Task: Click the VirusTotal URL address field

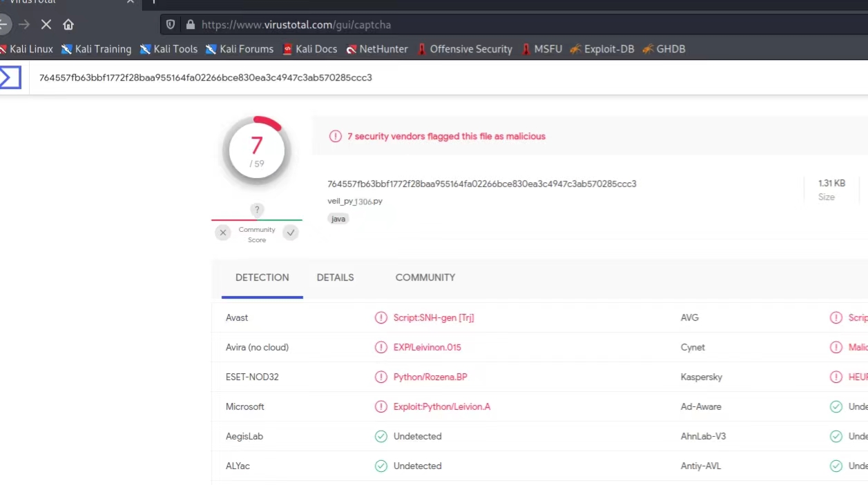Action: [x=514, y=25]
